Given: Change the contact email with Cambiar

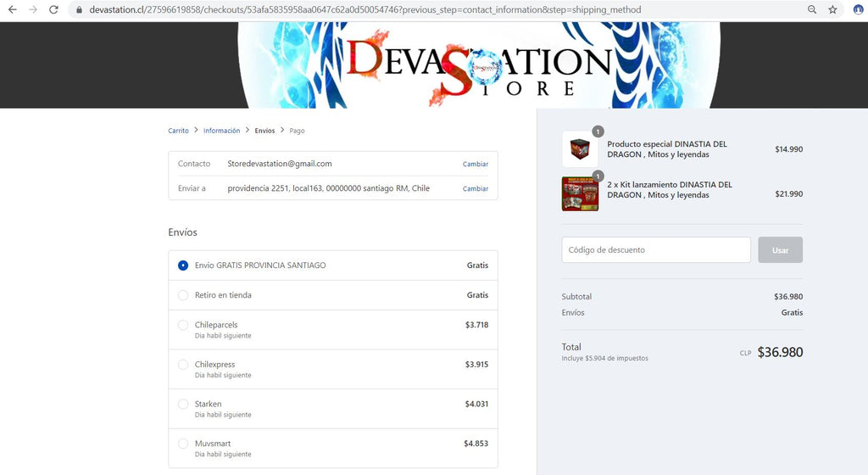Looking at the screenshot, I should tap(476, 164).
